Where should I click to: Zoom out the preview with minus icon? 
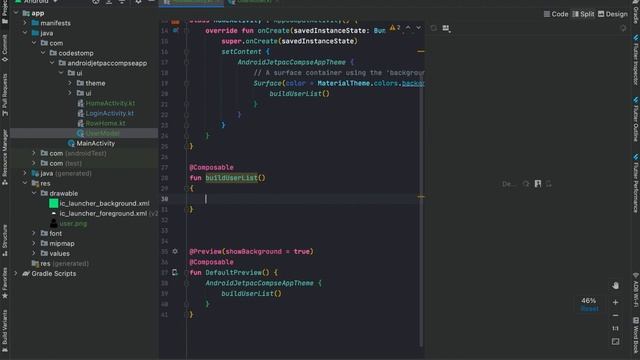[616, 315]
